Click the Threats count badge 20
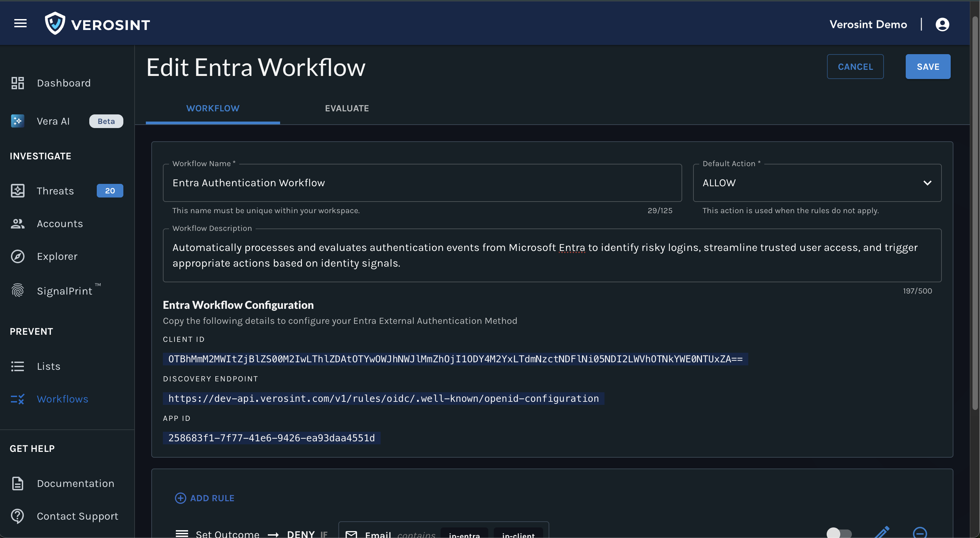The width and height of the screenshot is (980, 538). click(110, 190)
